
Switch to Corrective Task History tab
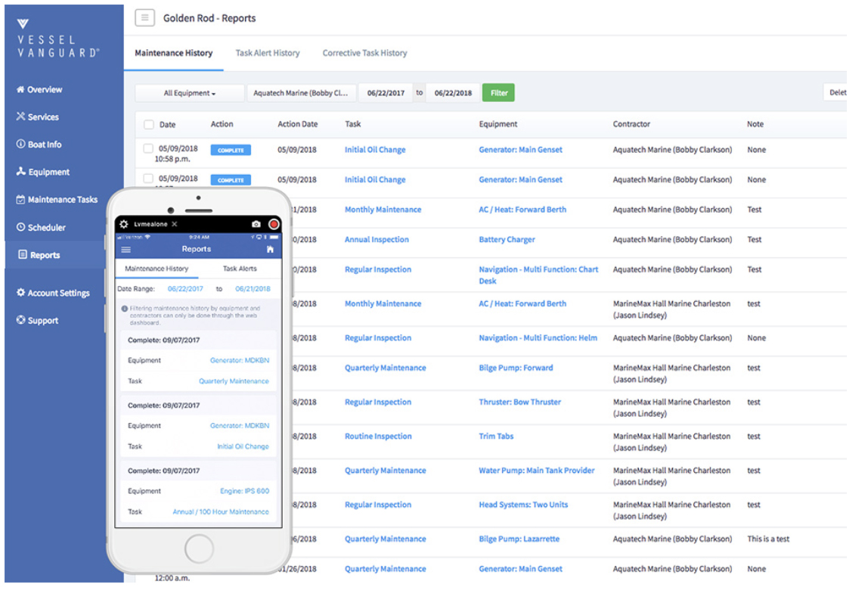pos(364,53)
